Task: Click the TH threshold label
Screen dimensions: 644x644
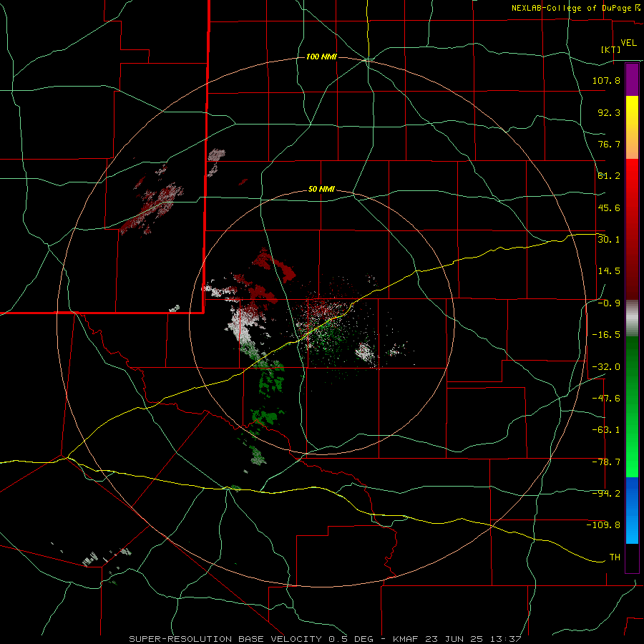Action: click(615, 557)
